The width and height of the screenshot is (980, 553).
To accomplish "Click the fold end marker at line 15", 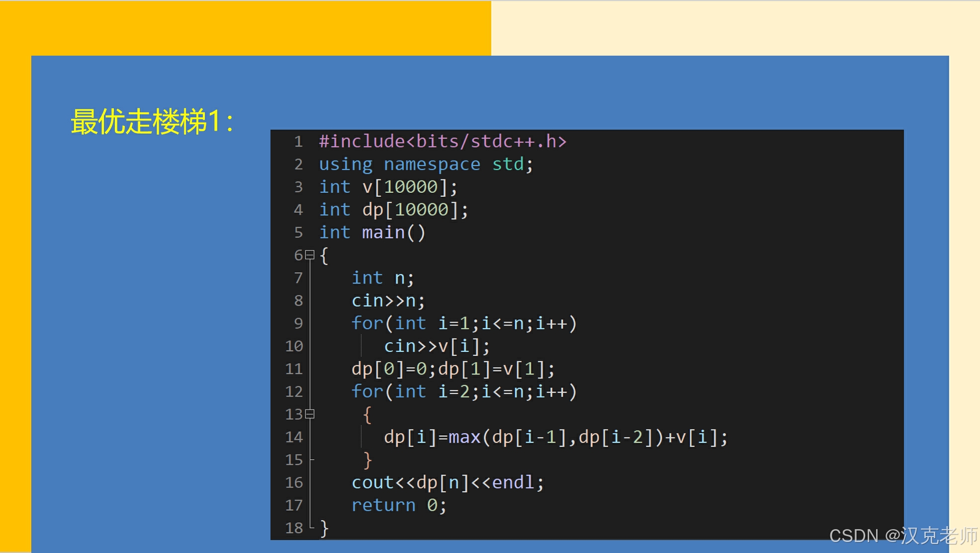I will coord(311,460).
